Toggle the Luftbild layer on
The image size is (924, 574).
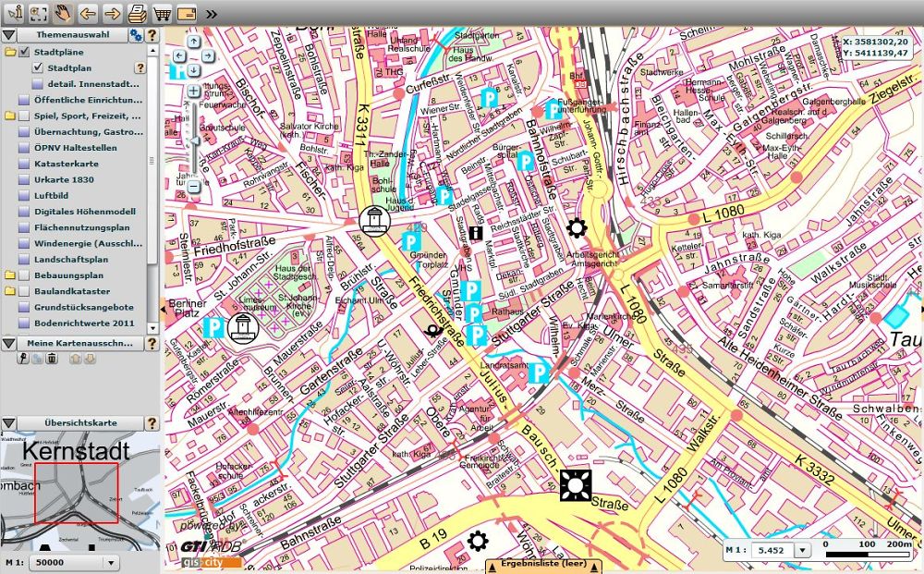point(25,195)
